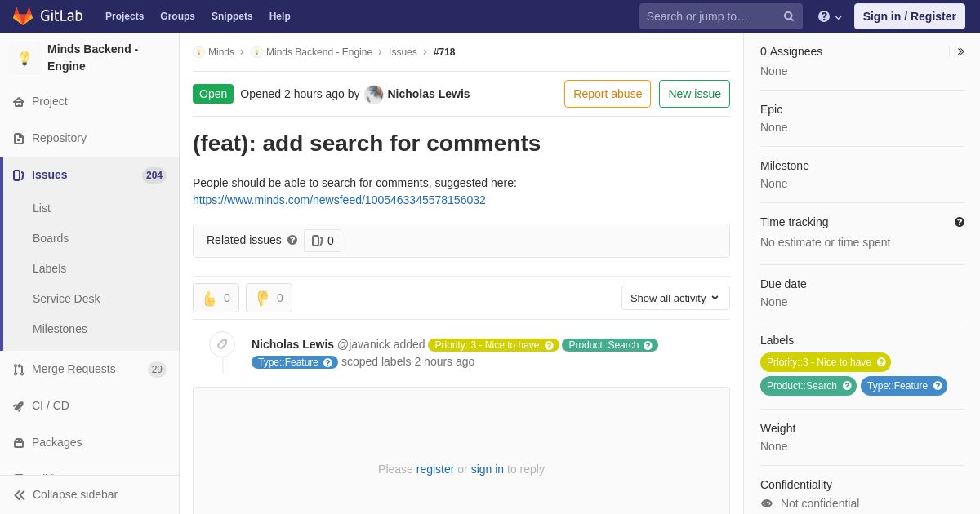Expand the Show all activity dropdown

click(x=675, y=298)
